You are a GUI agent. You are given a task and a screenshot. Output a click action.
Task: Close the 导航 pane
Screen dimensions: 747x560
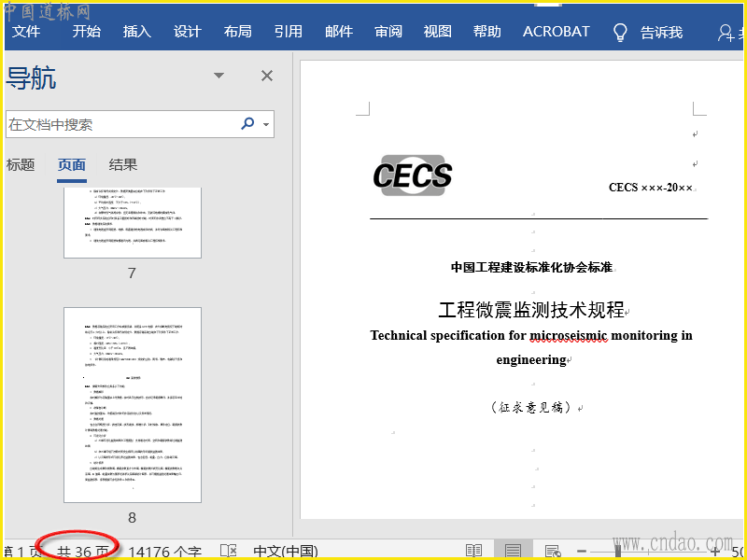[x=267, y=76]
